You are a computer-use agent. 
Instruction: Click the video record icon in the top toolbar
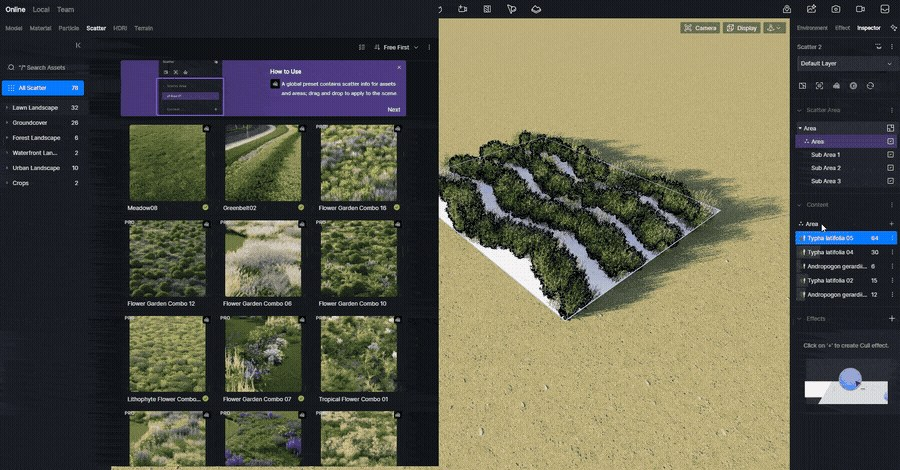(x=860, y=9)
